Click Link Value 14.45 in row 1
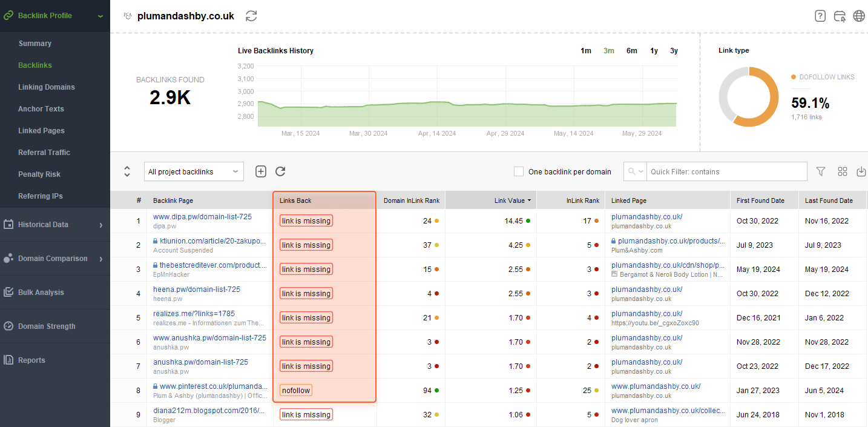 (x=514, y=221)
